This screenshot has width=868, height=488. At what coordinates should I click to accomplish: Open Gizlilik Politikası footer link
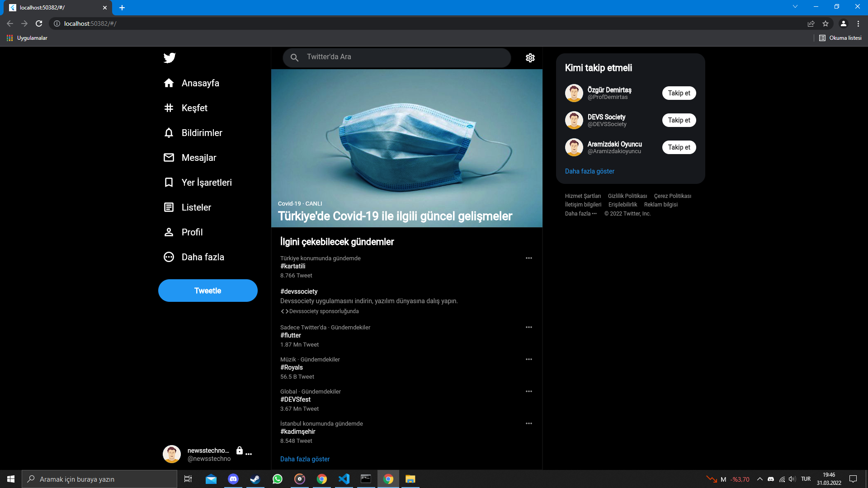click(627, 196)
